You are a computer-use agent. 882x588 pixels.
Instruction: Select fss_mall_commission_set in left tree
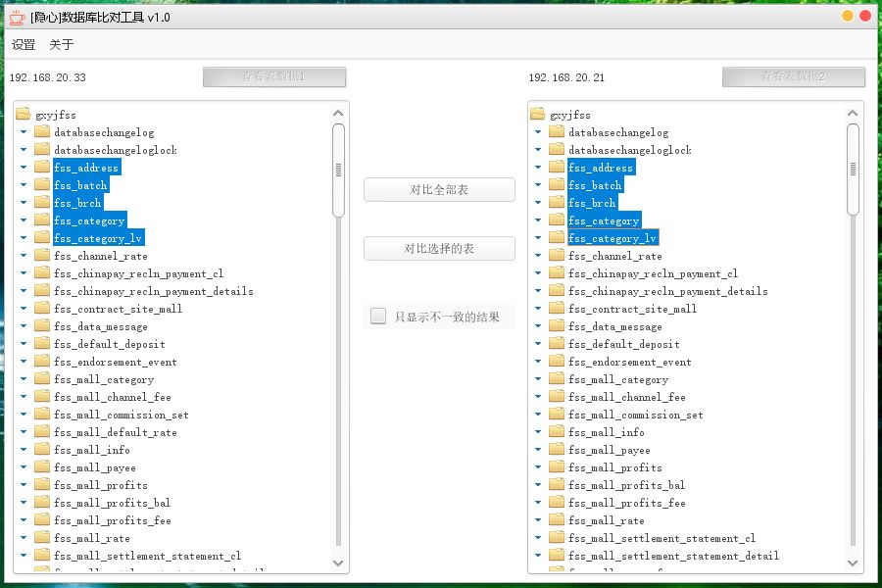[x=122, y=415]
